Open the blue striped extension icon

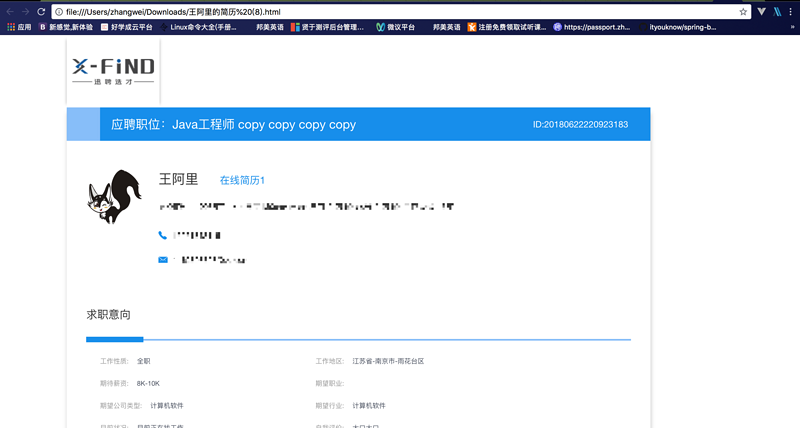[x=777, y=12]
